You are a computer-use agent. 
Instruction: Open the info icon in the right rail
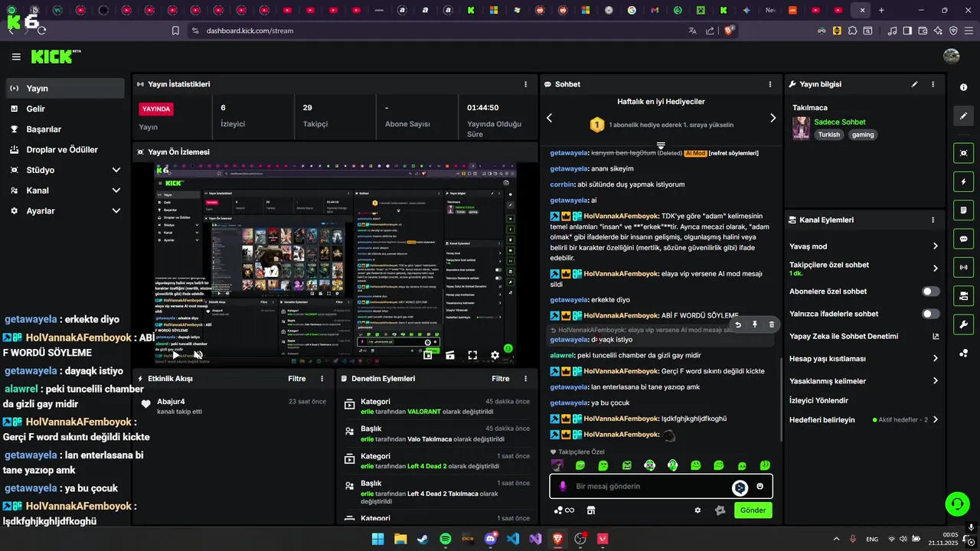click(x=963, y=87)
